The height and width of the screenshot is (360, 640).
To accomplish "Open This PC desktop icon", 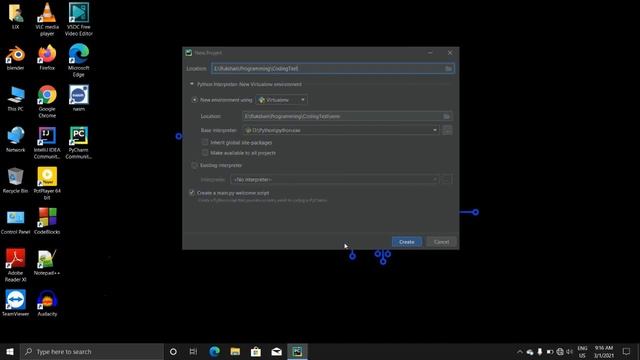I will [16, 99].
